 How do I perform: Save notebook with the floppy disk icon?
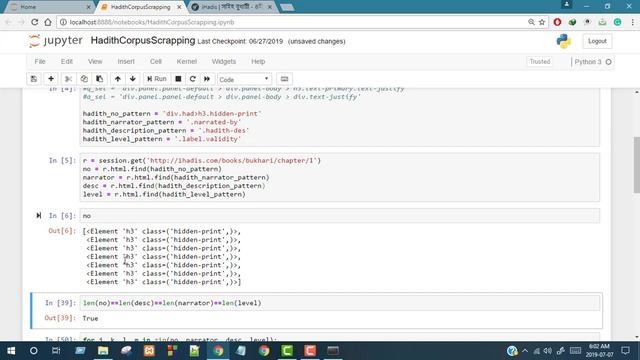click(x=34, y=79)
